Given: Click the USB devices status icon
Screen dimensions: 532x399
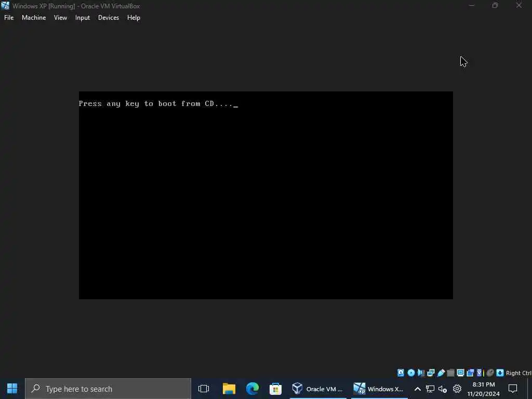Looking at the screenshot, I should (441, 373).
